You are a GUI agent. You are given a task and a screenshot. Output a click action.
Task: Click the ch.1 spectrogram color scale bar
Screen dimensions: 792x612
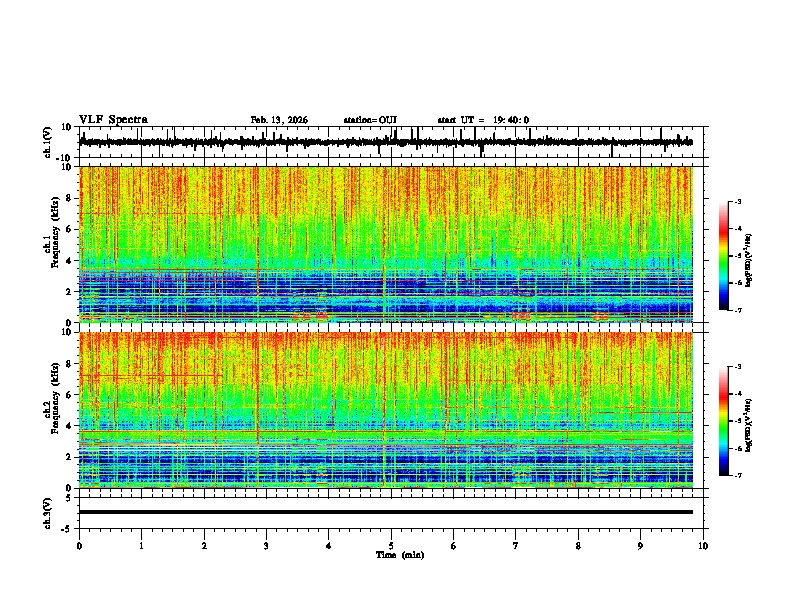tap(724, 256)
